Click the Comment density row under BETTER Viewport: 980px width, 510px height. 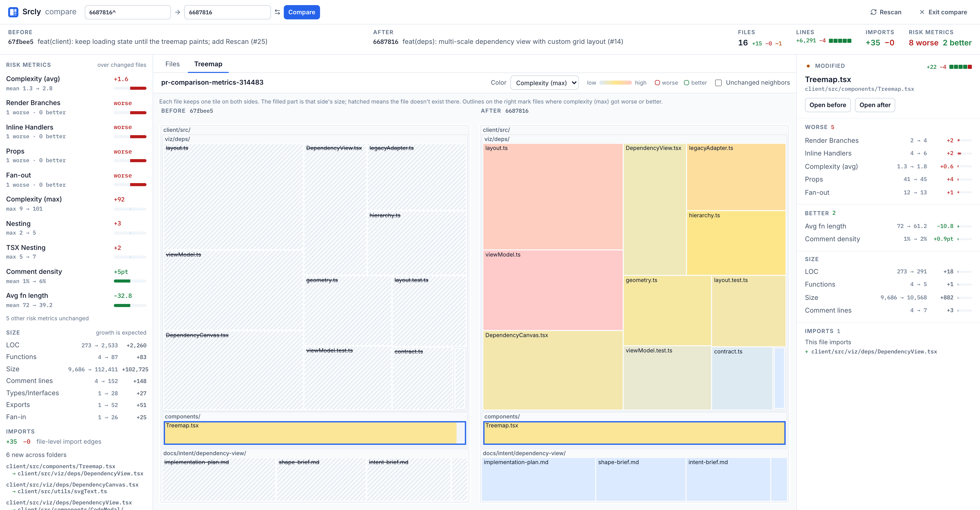(x=888, y=239)
